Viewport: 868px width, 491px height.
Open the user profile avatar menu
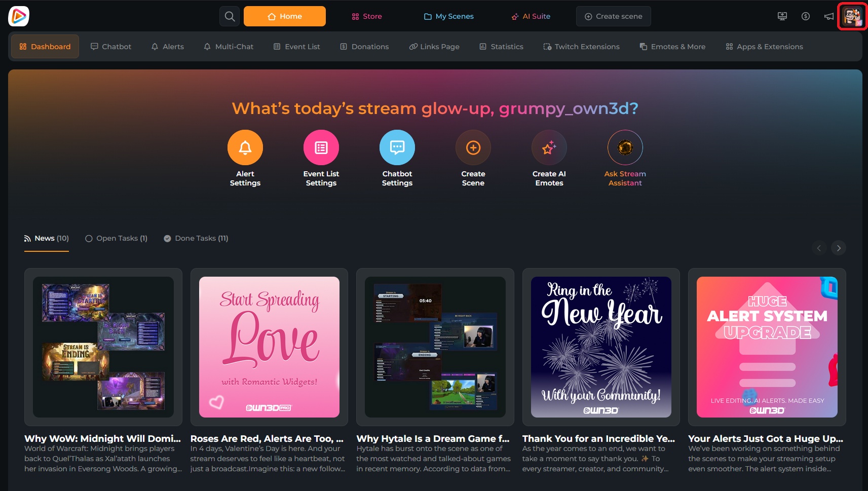click(852, 16)
